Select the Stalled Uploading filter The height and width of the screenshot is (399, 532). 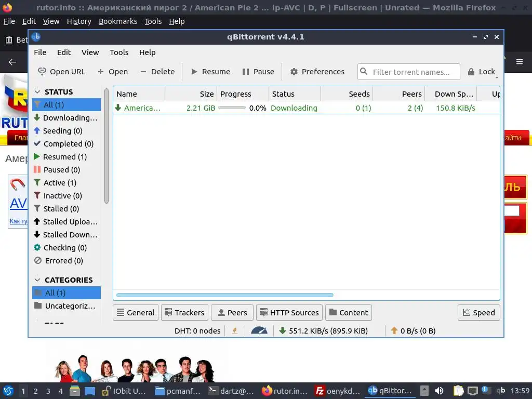pyautogui.click(x=66, y=221)
